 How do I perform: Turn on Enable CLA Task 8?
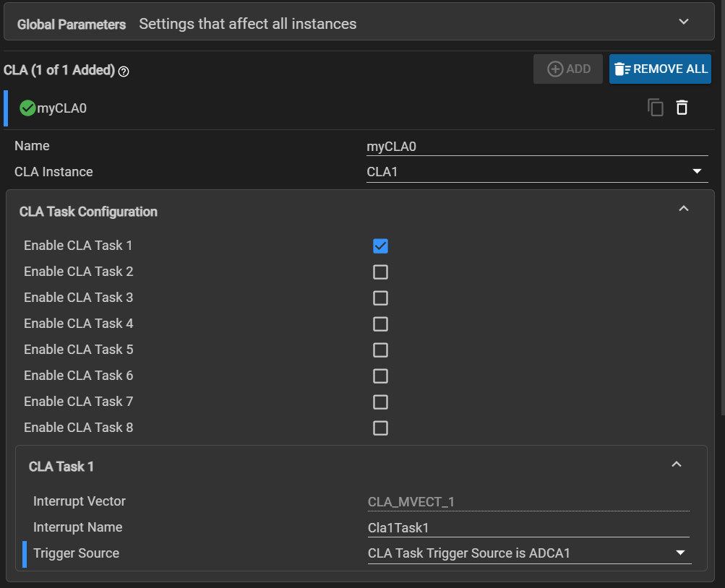[x=380, y=428]
